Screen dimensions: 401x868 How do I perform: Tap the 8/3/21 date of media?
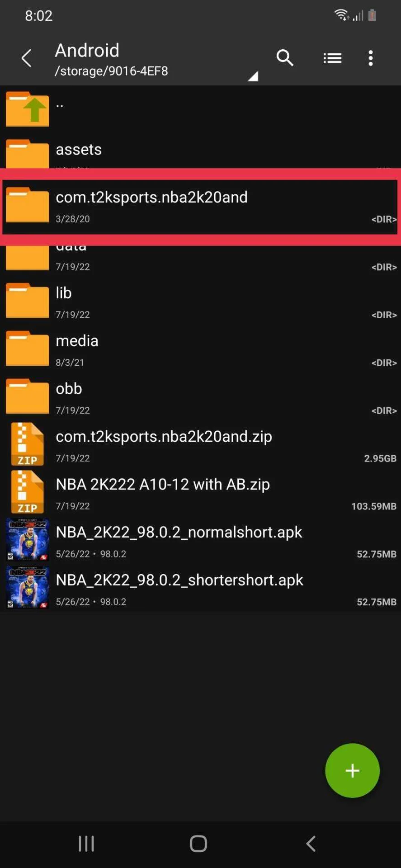[70, 363]
